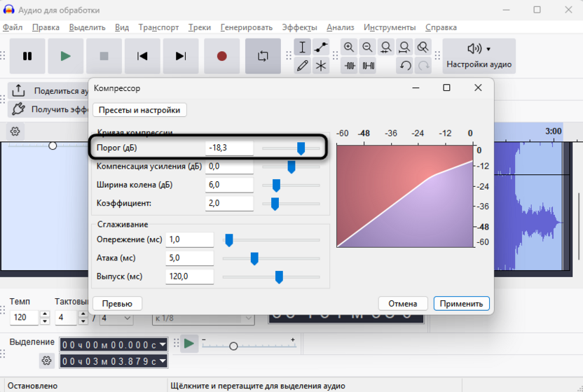The image size is (583, 392).
Task: Click the Применить button
Action: (x=461, y=304)
